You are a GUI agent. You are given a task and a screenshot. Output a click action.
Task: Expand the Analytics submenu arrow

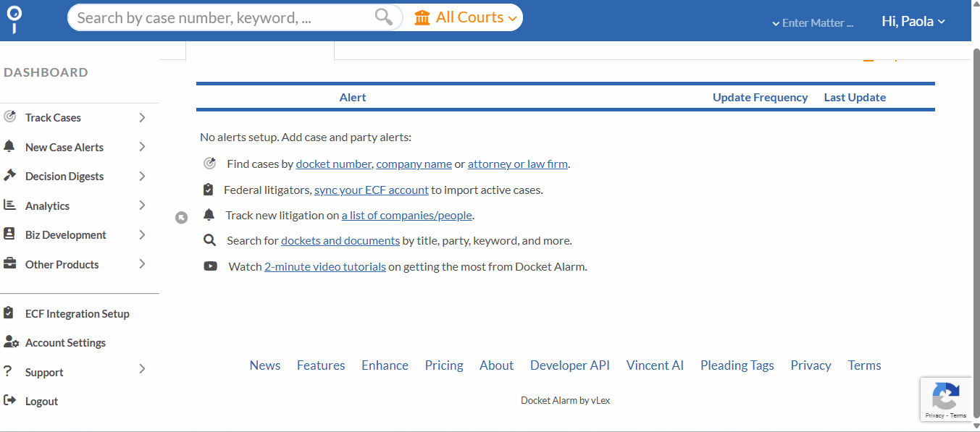click(142, 206)
